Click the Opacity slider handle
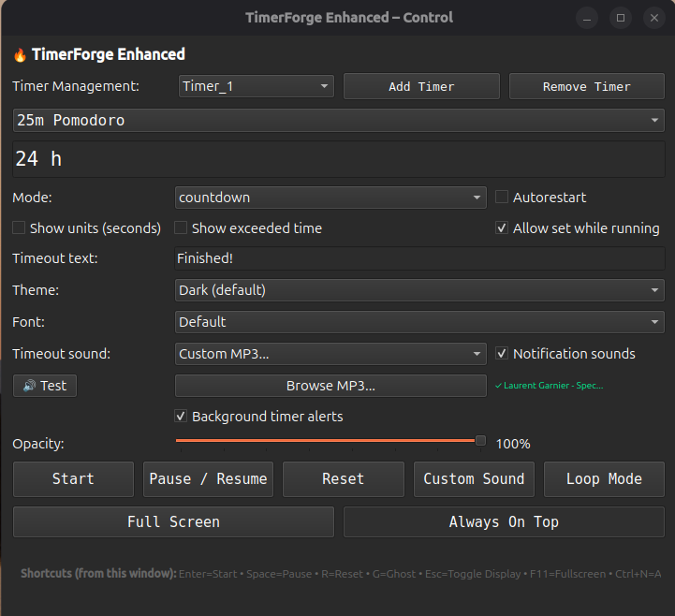Image resolution: width=675 pixels, height=616 pixels. 480,441
